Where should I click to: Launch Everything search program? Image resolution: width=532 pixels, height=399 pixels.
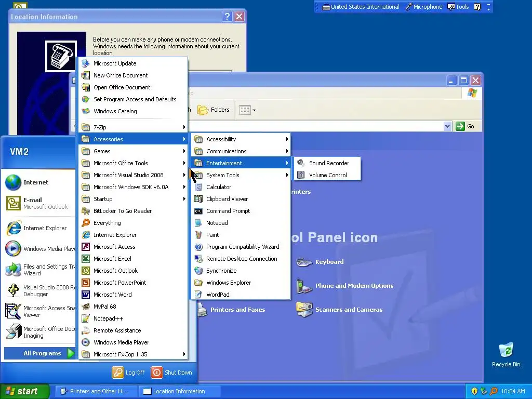(x=133, y=223)
